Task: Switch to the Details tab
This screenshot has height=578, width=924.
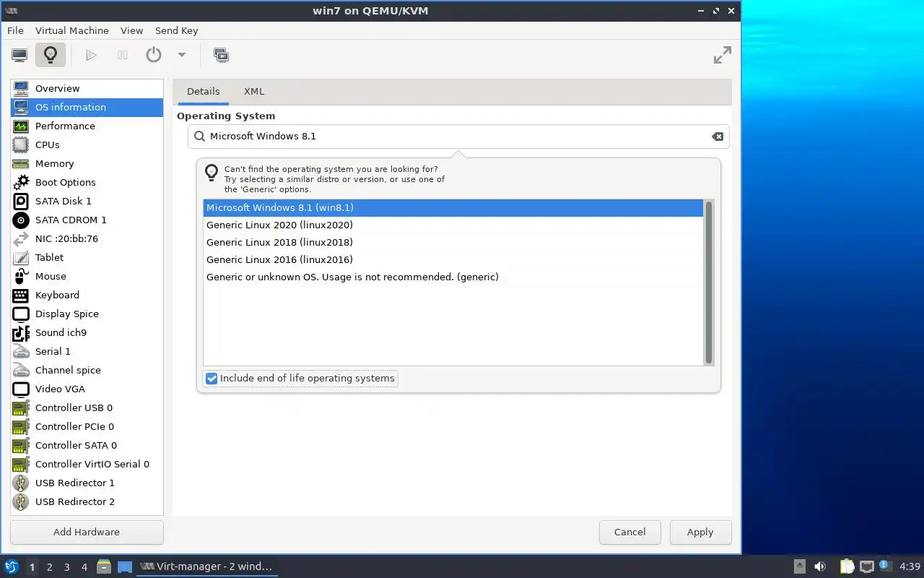Action: click(203, 91)
